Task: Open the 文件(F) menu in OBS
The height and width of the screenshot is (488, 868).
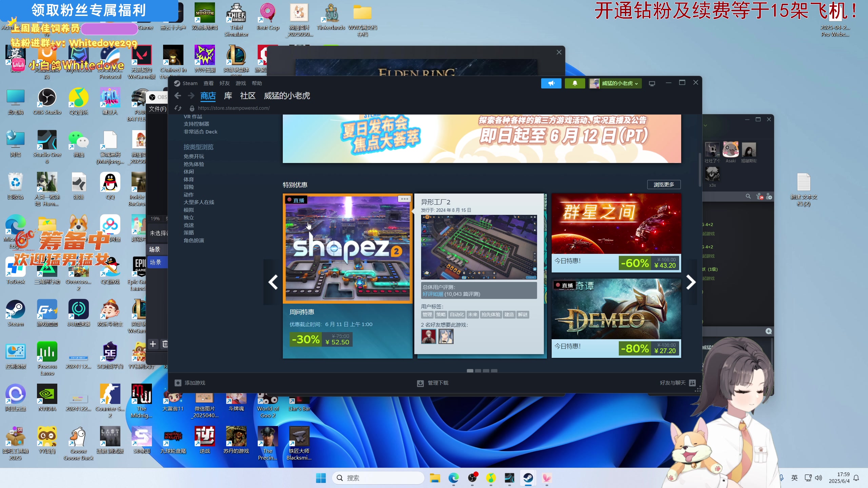Action: coord(158,109)
